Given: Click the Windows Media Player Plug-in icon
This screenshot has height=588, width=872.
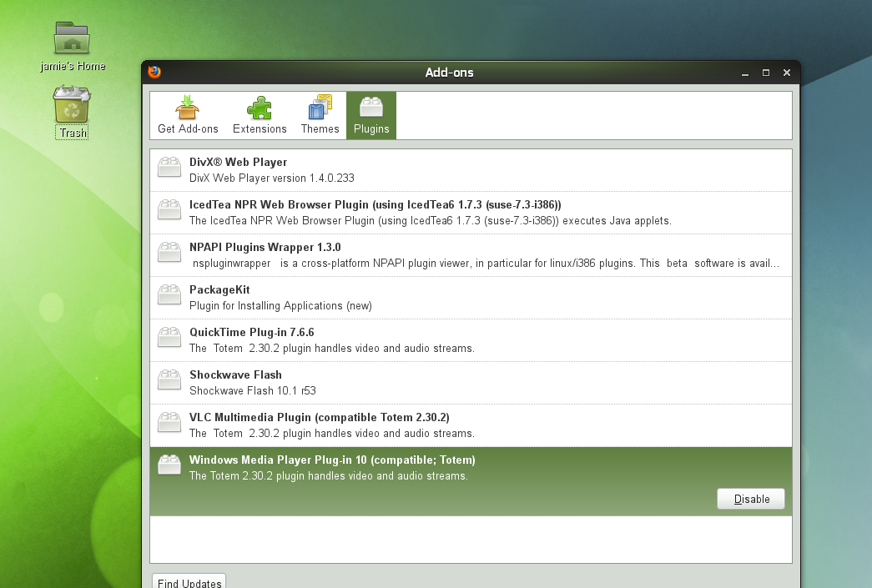Looking at the screenshot, I should click(x=169, y=465).
